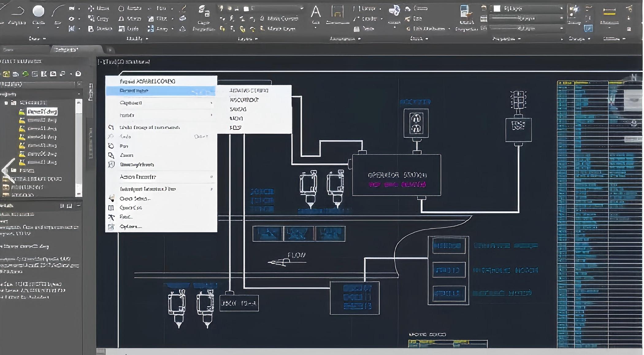Choose the first item in the open submenu

pos(249,90)
